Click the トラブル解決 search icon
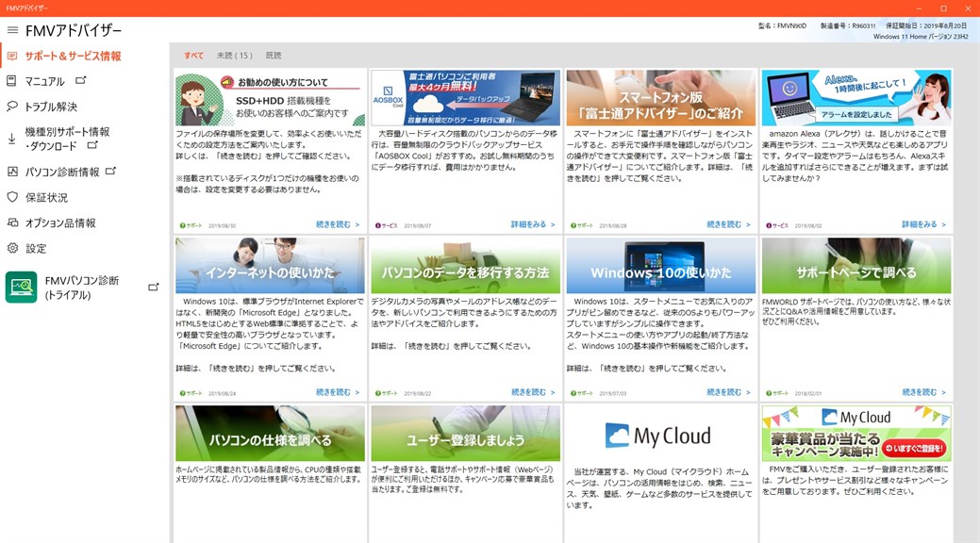980x543 pixels. click(12, 107)
